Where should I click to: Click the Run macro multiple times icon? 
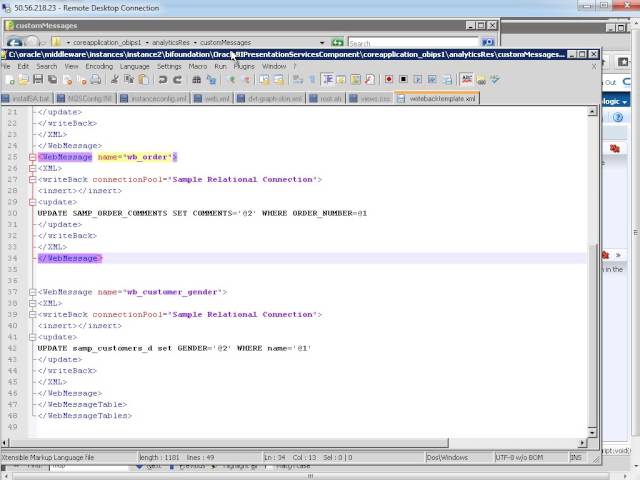[x=432, y=80]
